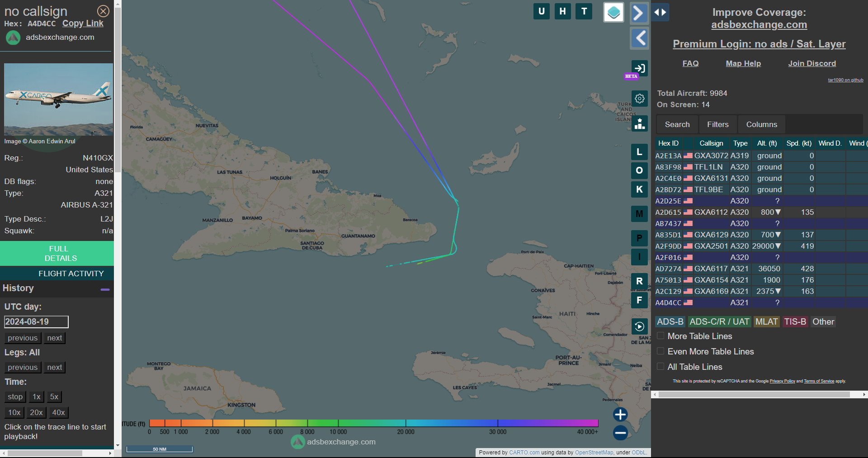The width and height of the screenshot is (868, 458).
Task: Open the Filters tab
Action: (718, 124)
